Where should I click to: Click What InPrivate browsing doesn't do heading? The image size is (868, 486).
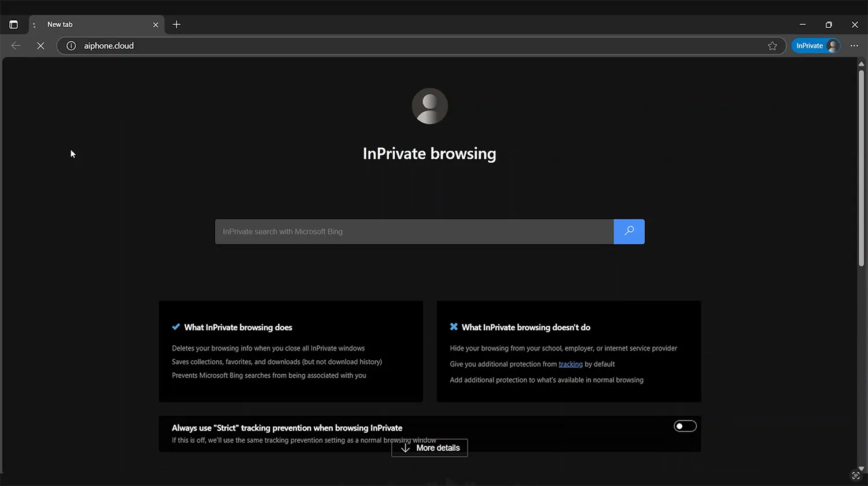point(526,327)
